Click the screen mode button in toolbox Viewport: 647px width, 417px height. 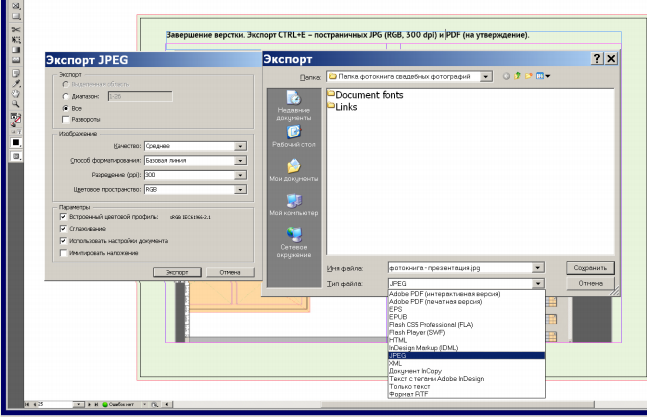click(x=16, y=157)
